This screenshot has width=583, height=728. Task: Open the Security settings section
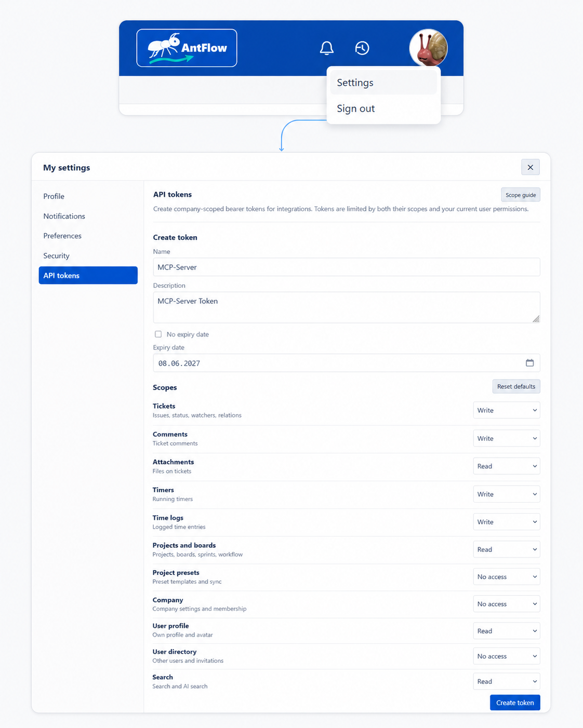coord(88,255)
